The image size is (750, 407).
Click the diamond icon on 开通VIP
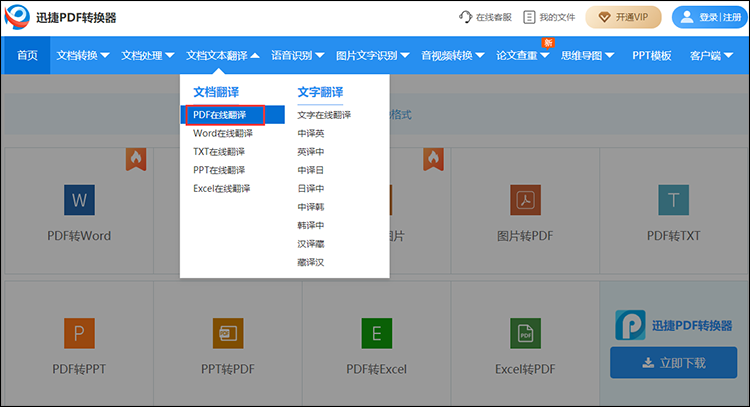click(x=605, y=17)
